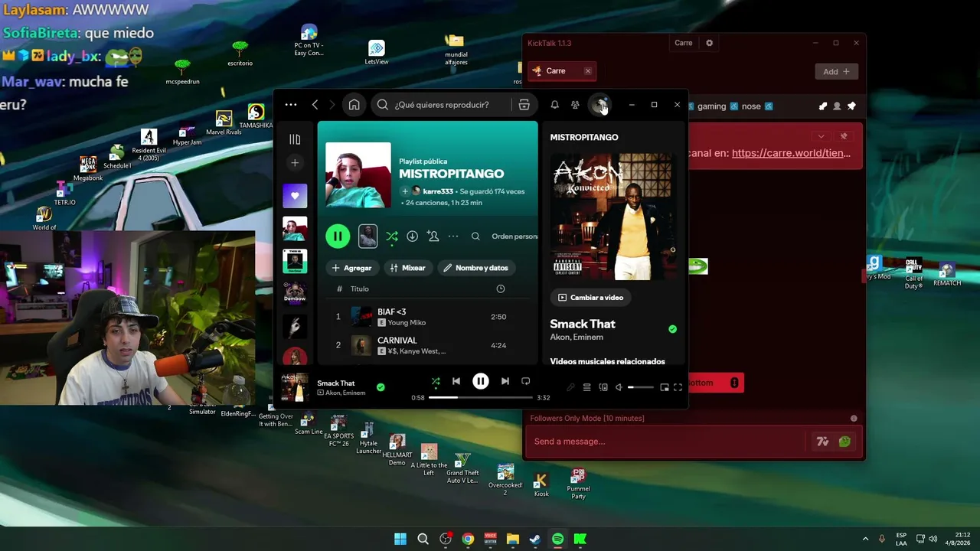Open Spotify friend activity icon
The height and width of the screenshot is (551, 980).
(575, 105)
